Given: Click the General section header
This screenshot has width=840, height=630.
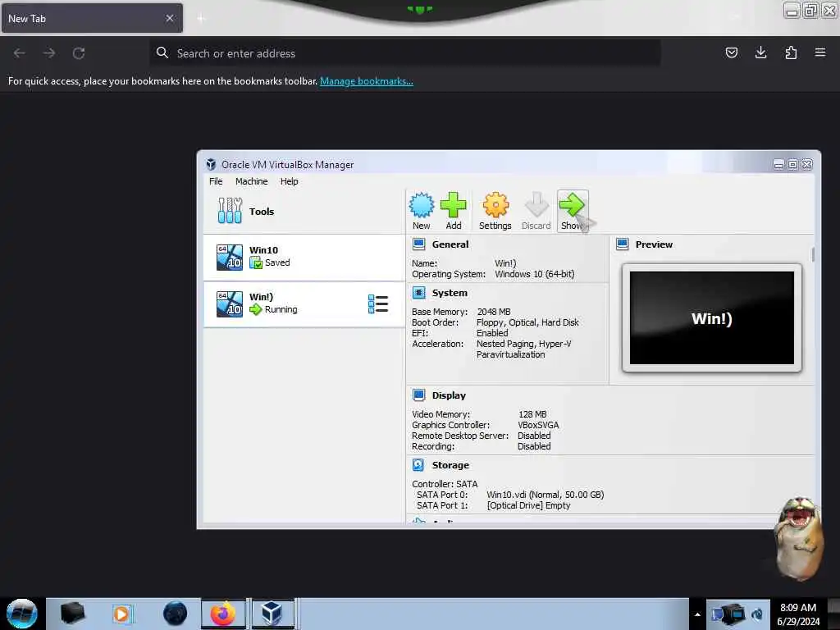Looking at the screenshot, I should (x=450, y=244).
